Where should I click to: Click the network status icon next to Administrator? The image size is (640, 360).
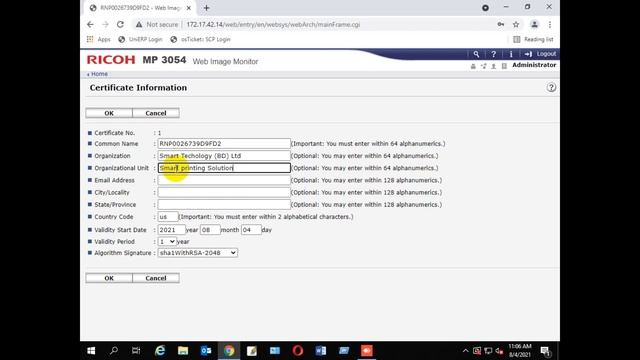click(x=484, y=66)
